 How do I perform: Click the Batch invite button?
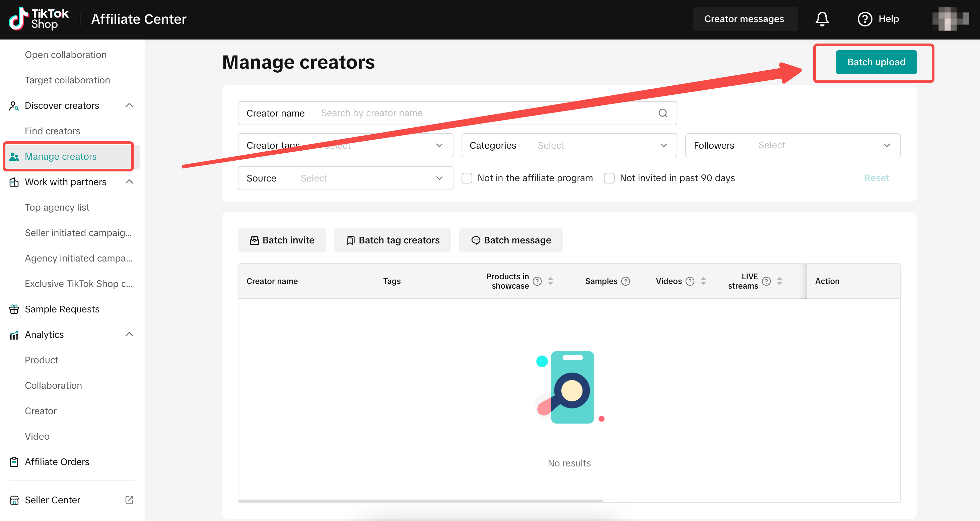282,240
